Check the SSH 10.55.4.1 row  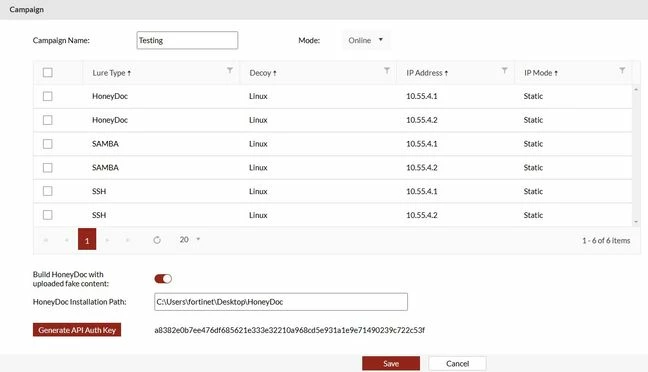48,191
